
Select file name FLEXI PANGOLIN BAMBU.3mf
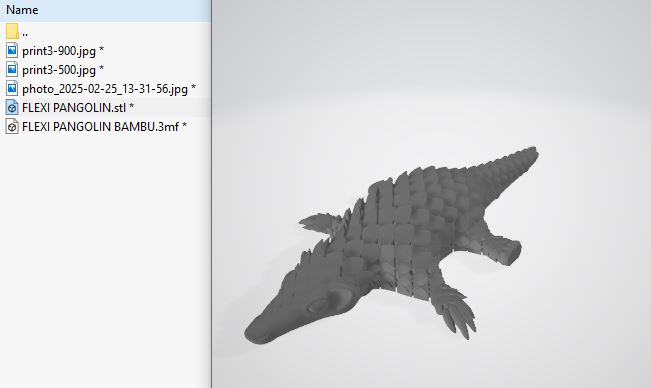click(105, 127)
